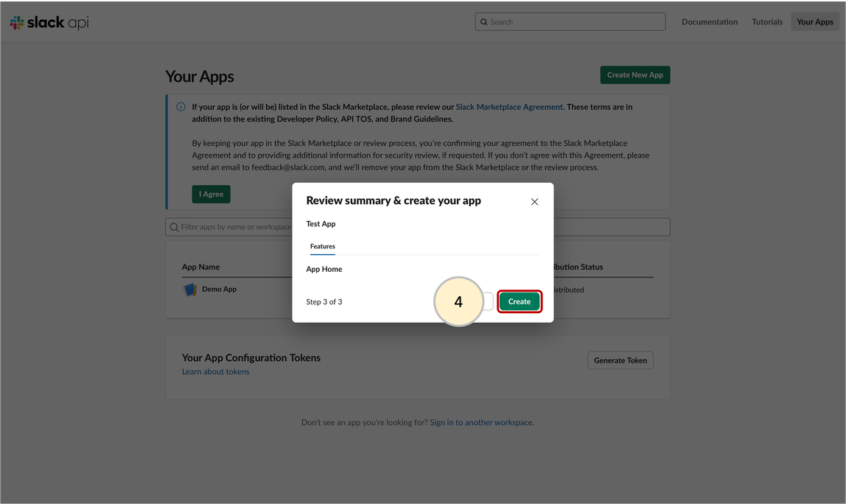Click the Create New App button
The width and height of the screenshot is (846, 504).
[x=634, y=75]
